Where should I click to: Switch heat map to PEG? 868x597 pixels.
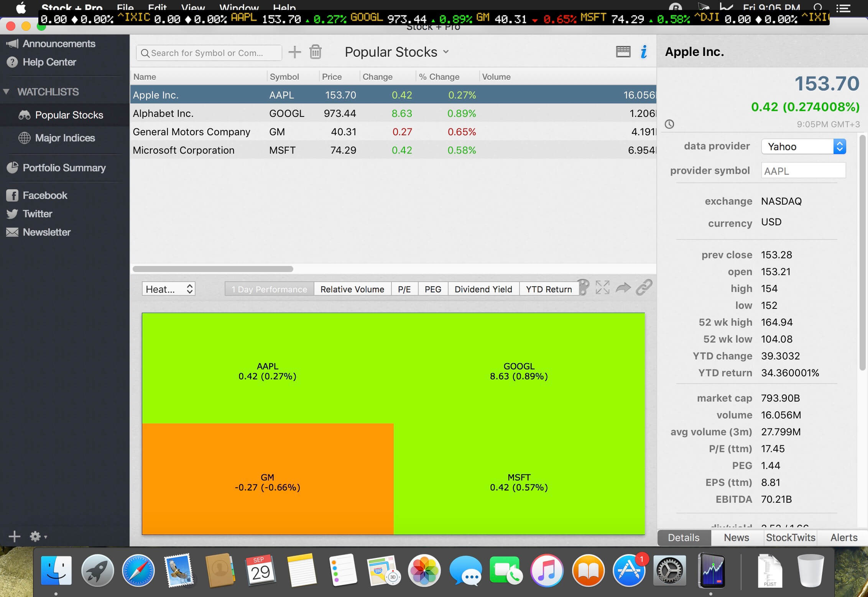coord(433,289)
